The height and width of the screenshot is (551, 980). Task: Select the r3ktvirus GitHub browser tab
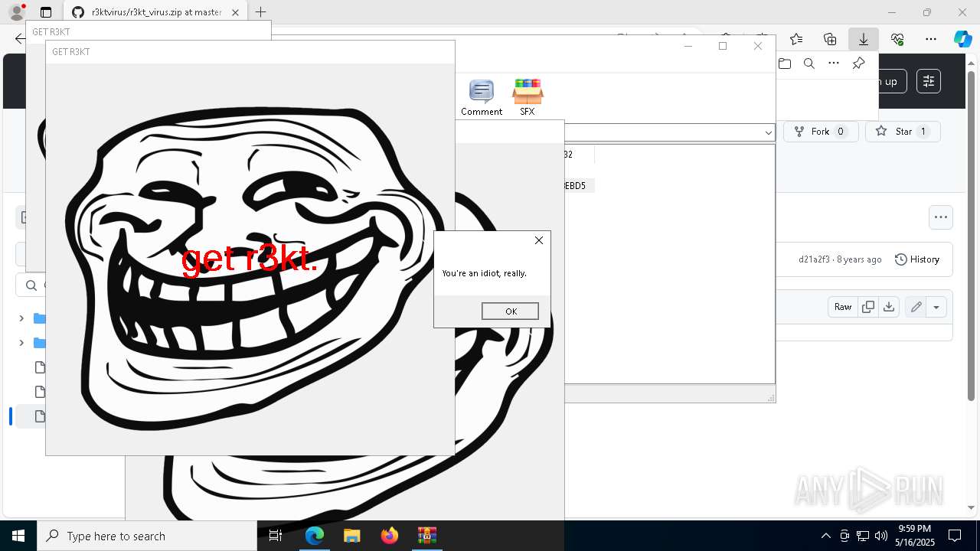(155, 12)
